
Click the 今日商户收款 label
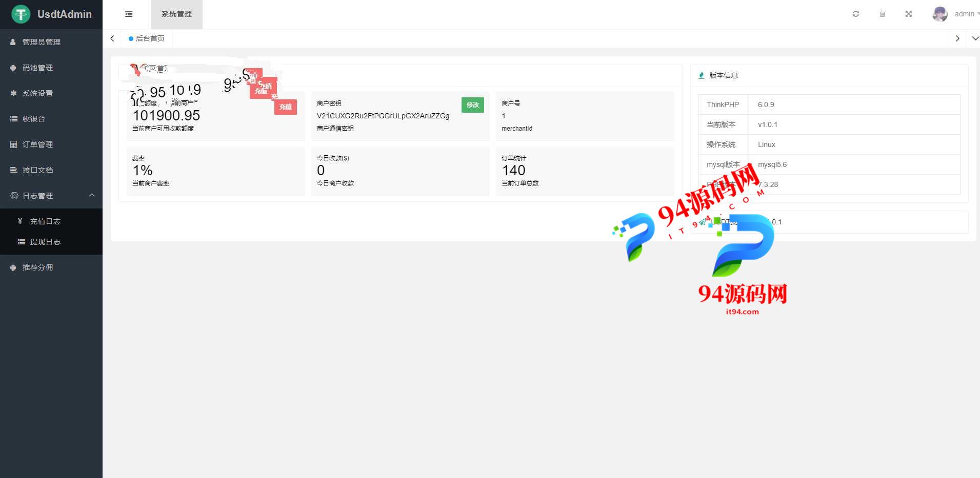tap(335, 183)
